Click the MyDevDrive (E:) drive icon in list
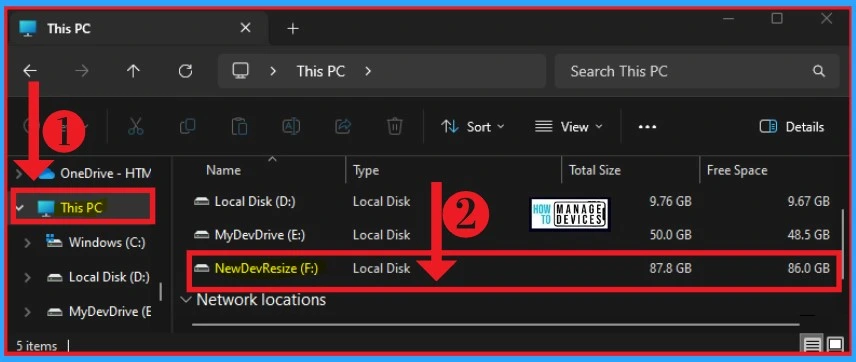856x362 pixels. (x=201, y=235)
